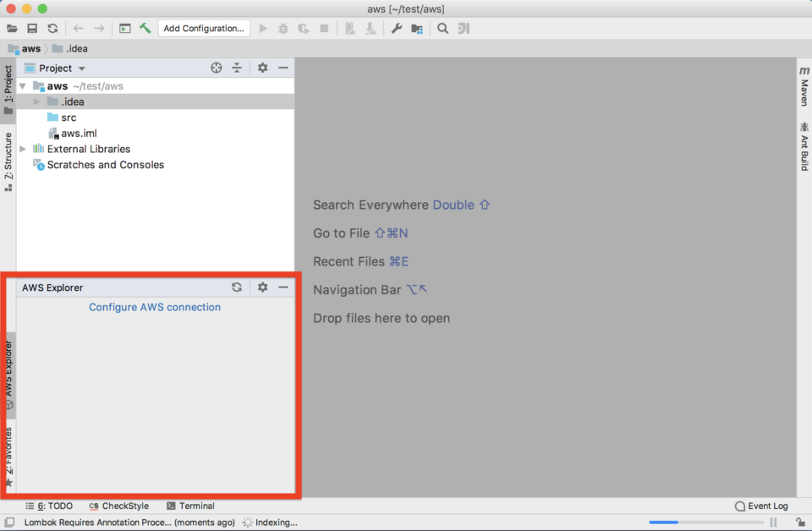Click the aws breadcrumb in navigation bar

25,49
